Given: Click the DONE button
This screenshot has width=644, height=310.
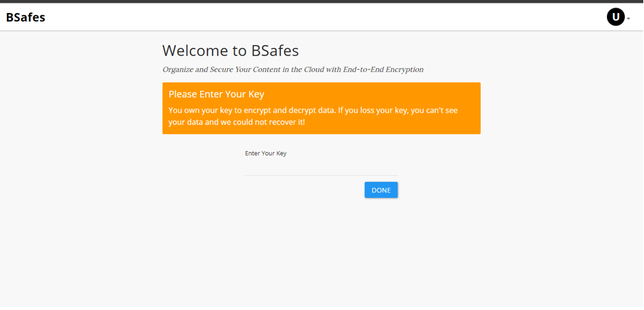Looking at the screenshot, I should click(x=380, y=190).
